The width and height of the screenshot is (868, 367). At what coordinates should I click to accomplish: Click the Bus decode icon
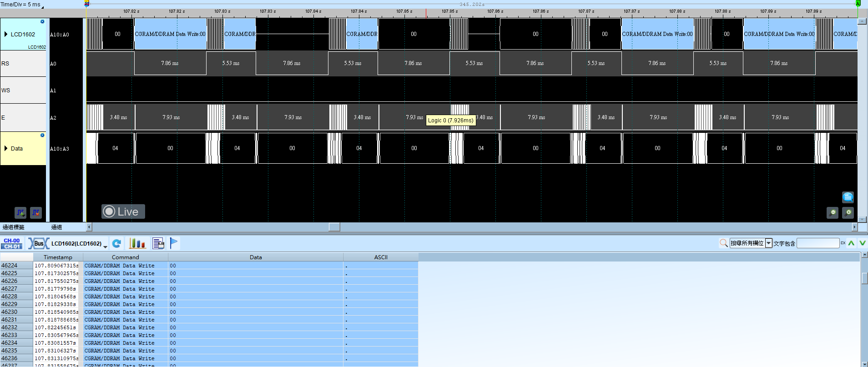pos(39,243)
